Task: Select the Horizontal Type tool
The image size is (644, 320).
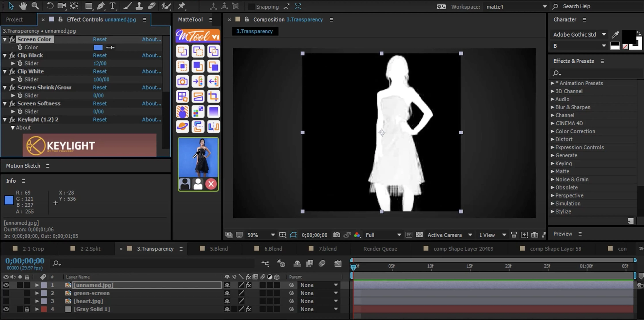Action: pyautogui.click(x=113, y=6)
